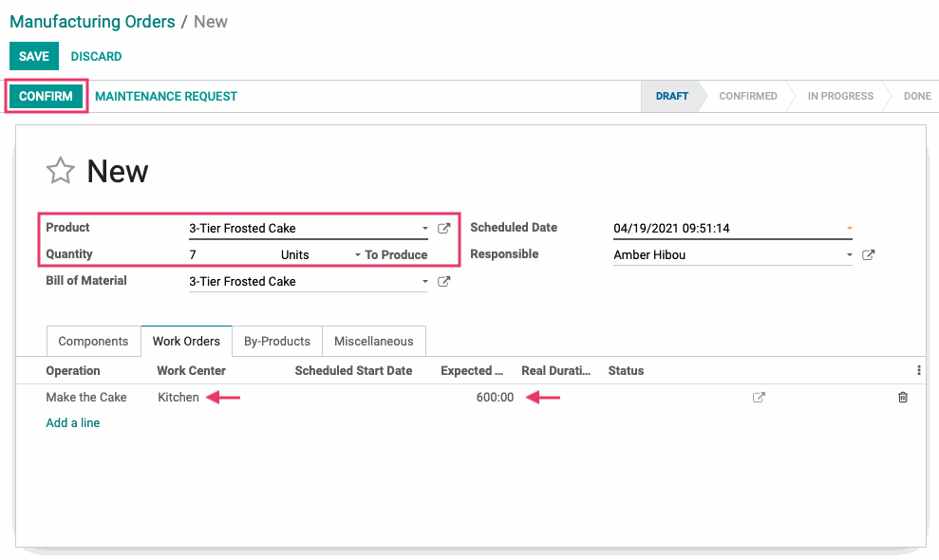
Task: Open Product external link icon
Action: [x=443, y=228]
